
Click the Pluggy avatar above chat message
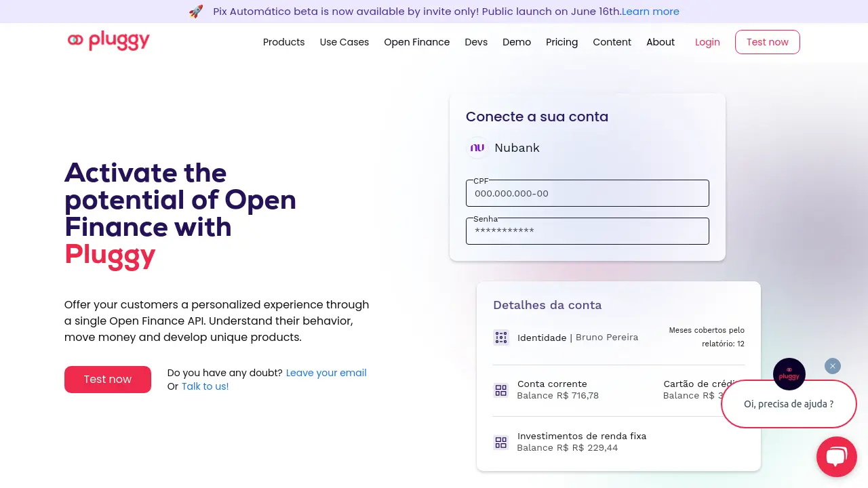click(789, 374)
